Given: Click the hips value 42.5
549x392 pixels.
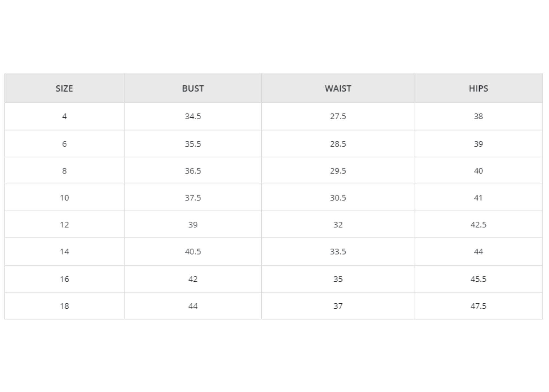Looking at the screenshot, I should click(x=478, y=224).
